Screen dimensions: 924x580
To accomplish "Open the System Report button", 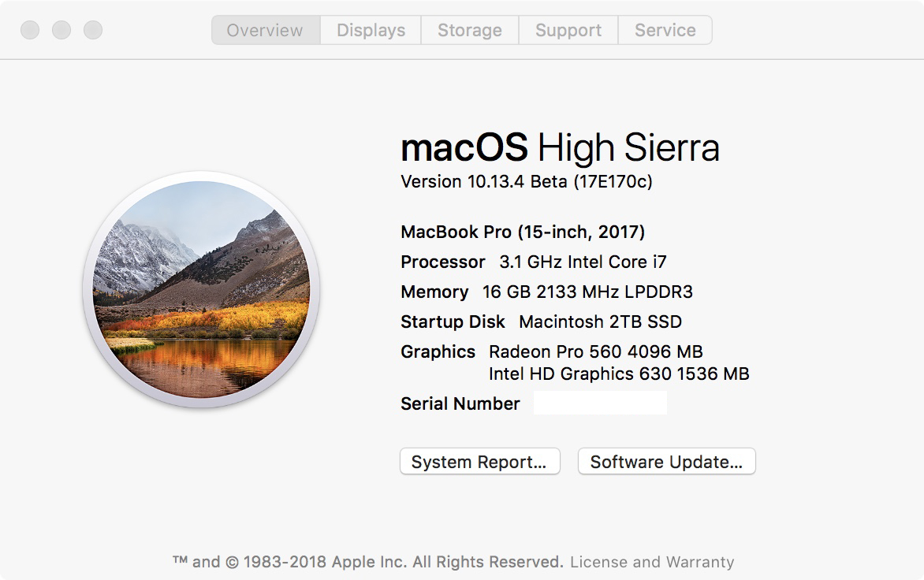I will click(x=479, y=462).
